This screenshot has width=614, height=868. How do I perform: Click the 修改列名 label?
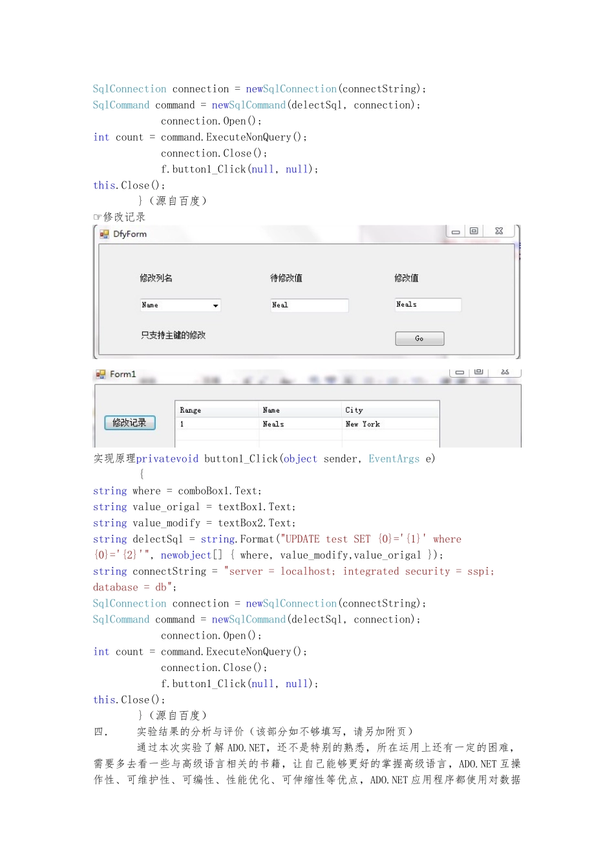pos(156,278)
